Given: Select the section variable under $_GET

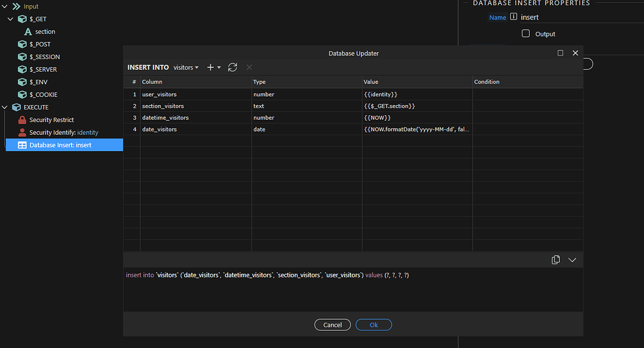Looking at the screenshot, I should pos(45,31).
